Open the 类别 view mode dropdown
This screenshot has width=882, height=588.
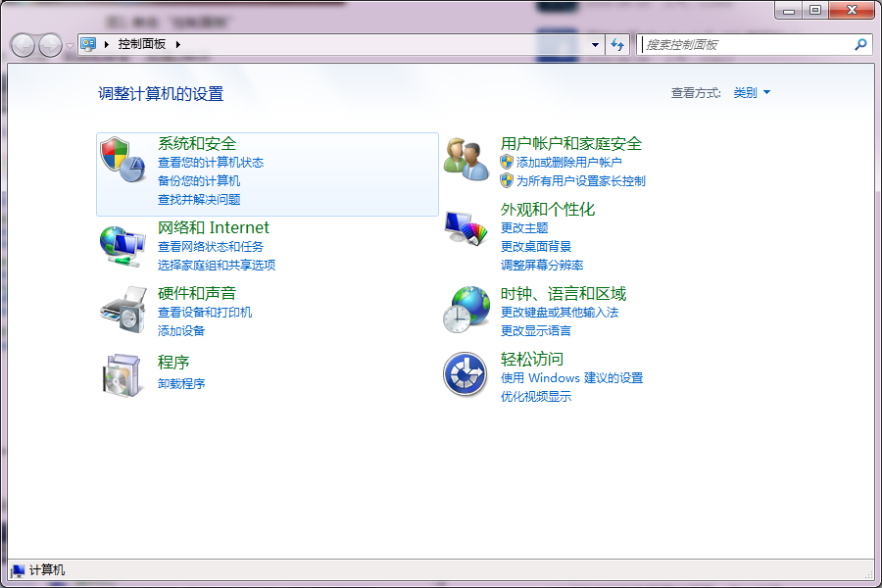pyautogui.click(x=749, y=92)
